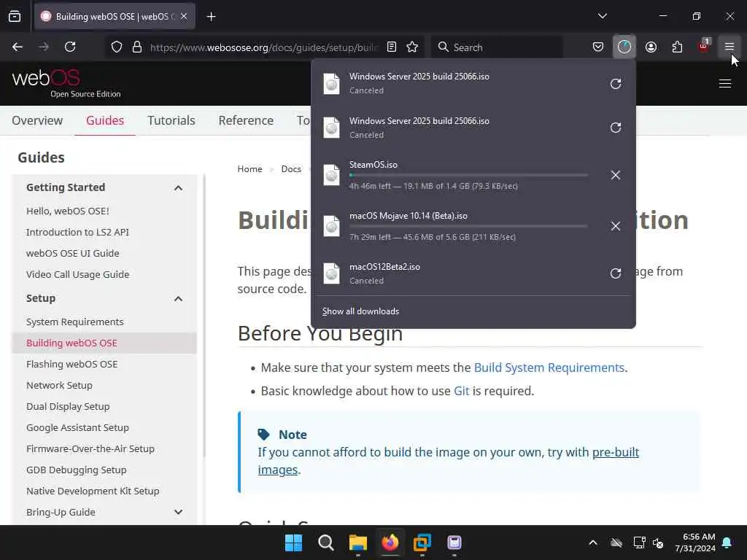This screenshot has height=560, width=747.
Task: Open Introduction to LS2 API
Action: point(77,232)
